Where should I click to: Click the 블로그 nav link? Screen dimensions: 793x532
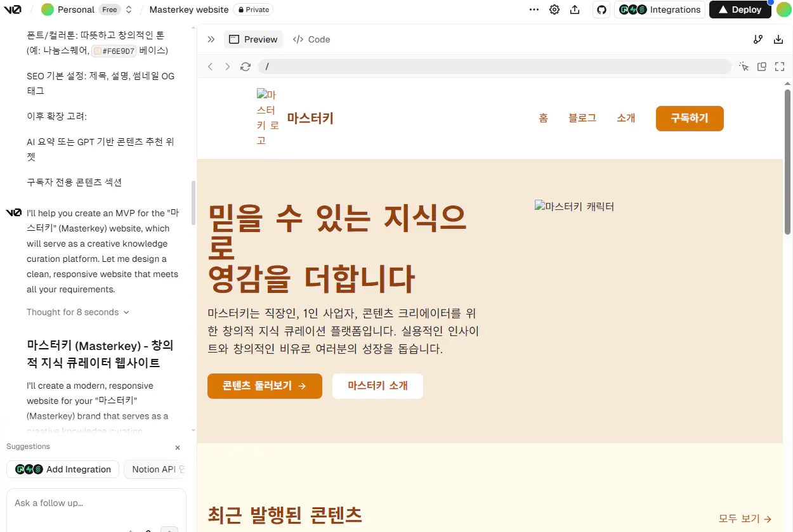(582, 118)
